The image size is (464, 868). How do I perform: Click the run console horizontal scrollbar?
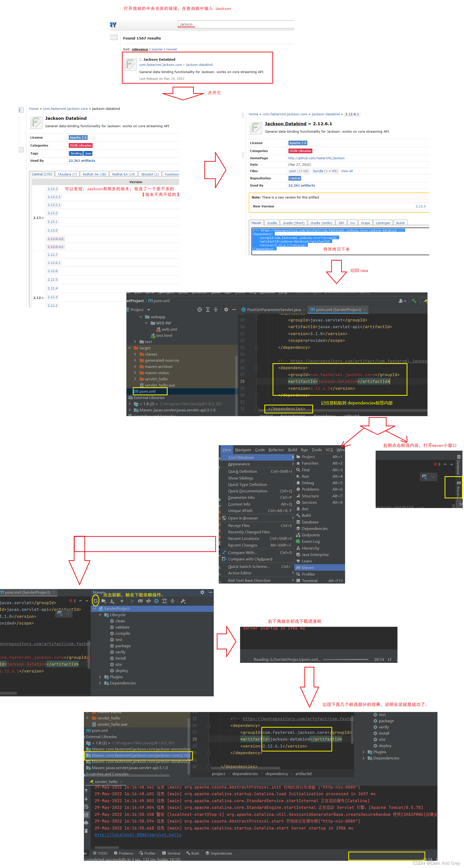coord(107,847)
